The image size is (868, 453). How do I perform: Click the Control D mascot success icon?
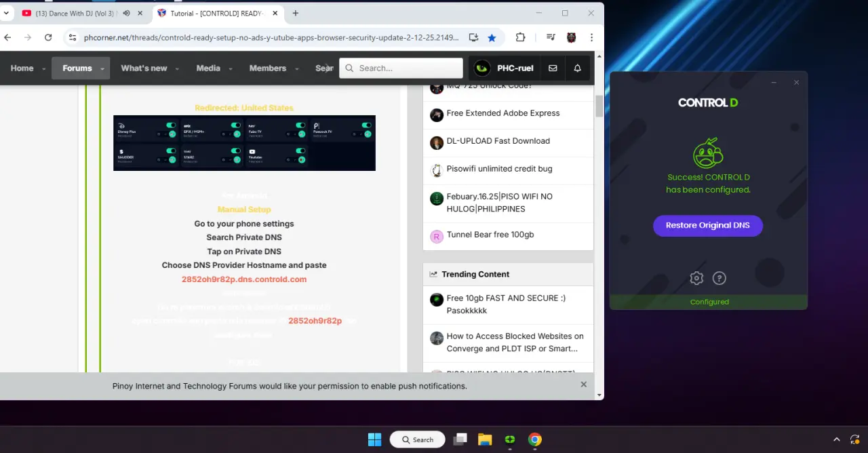pyautogui.click(x=708, y=152)
